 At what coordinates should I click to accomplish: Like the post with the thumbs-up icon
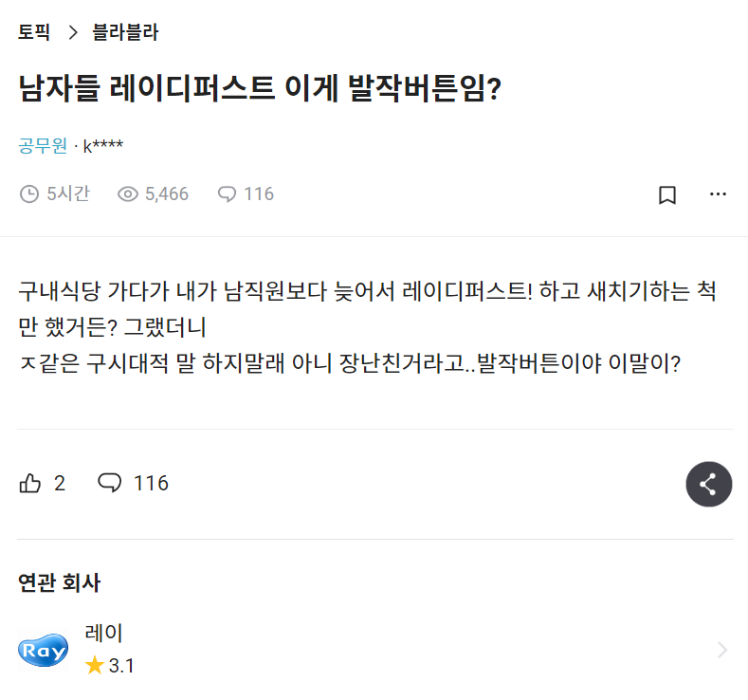pos(30,484)
